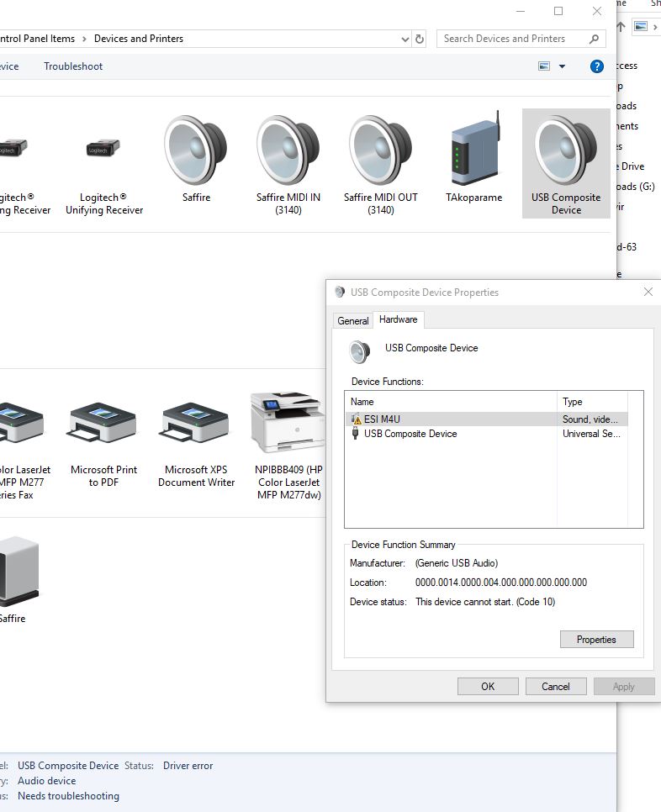Select the unspecified Saffire device at bottom left
The height and width of the screenshot is (812, 661).
tap(19, 572)
